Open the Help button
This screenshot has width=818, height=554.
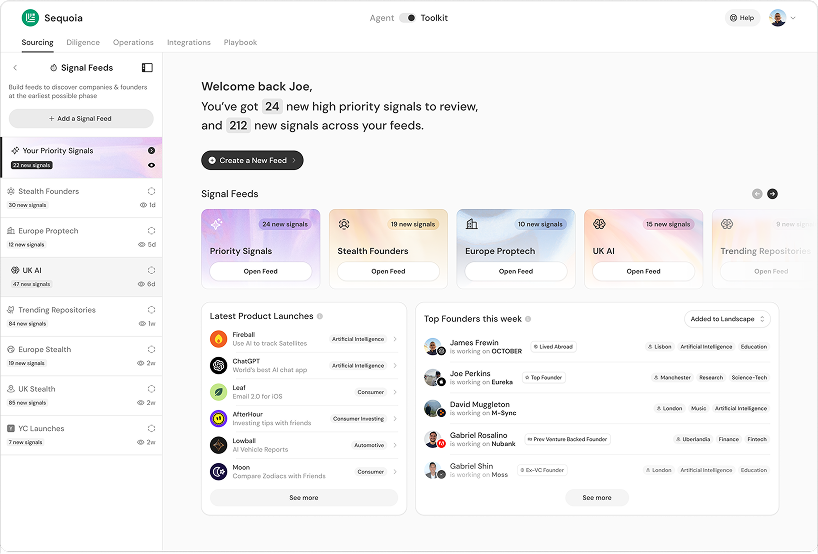click(742, 18)
